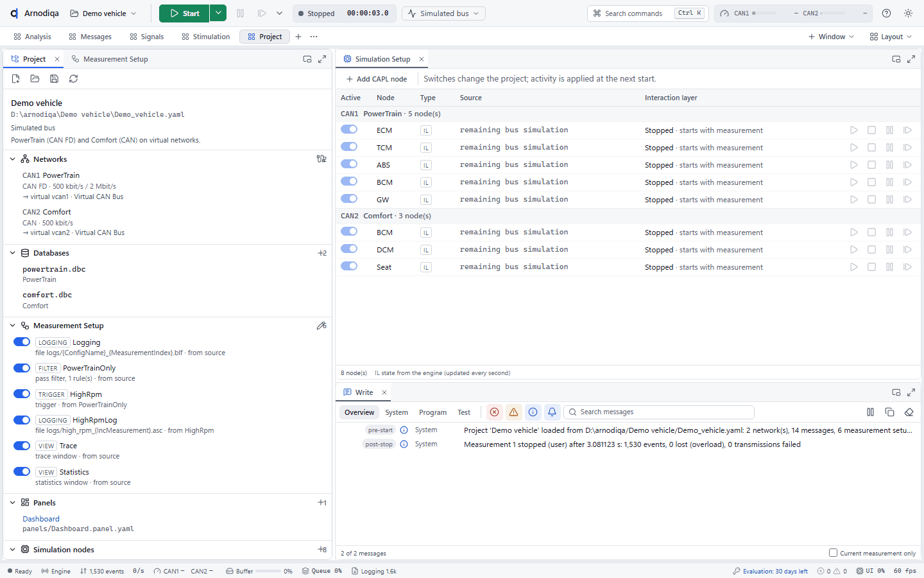Toggle notification bell filter in Write
The image size is (924, 578).
click(552, 412)
